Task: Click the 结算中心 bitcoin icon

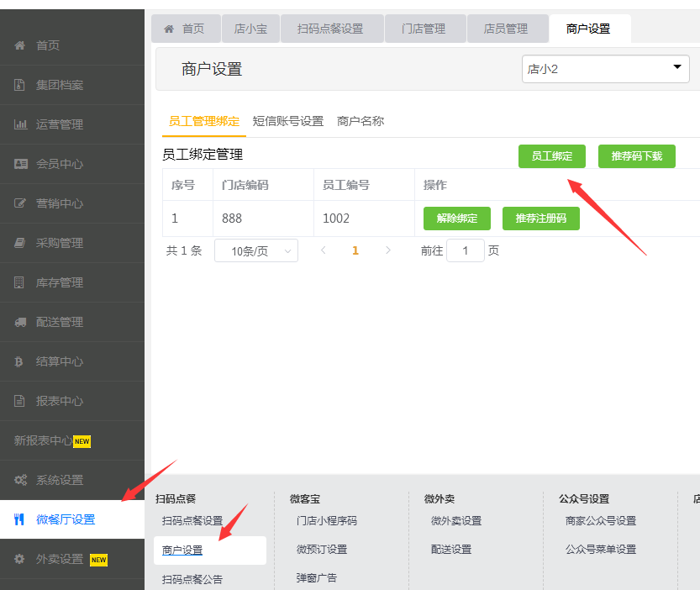Action: tap(18, 361)
